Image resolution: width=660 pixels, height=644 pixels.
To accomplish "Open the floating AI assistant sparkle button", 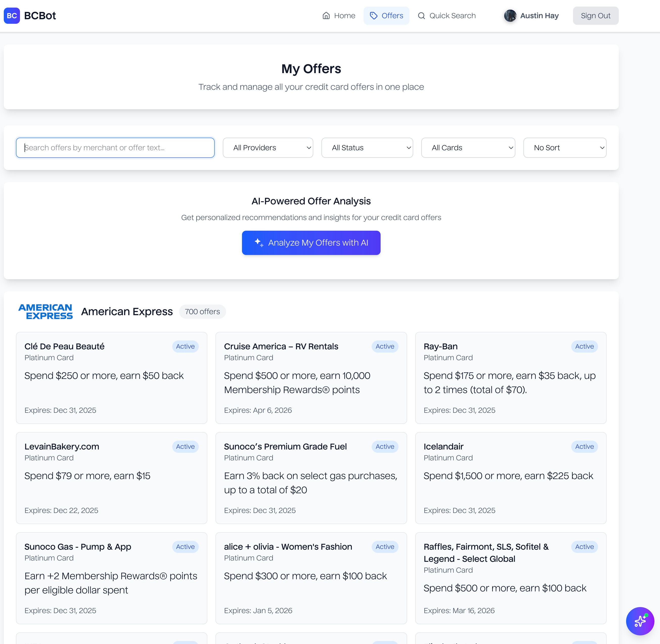I will pos(640,621).
